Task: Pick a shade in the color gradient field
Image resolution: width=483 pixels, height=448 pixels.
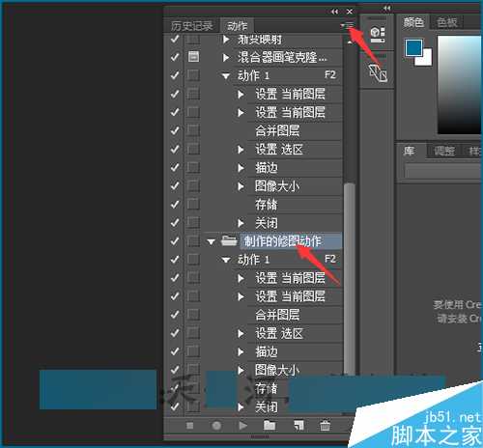Action: pos(460,85)
